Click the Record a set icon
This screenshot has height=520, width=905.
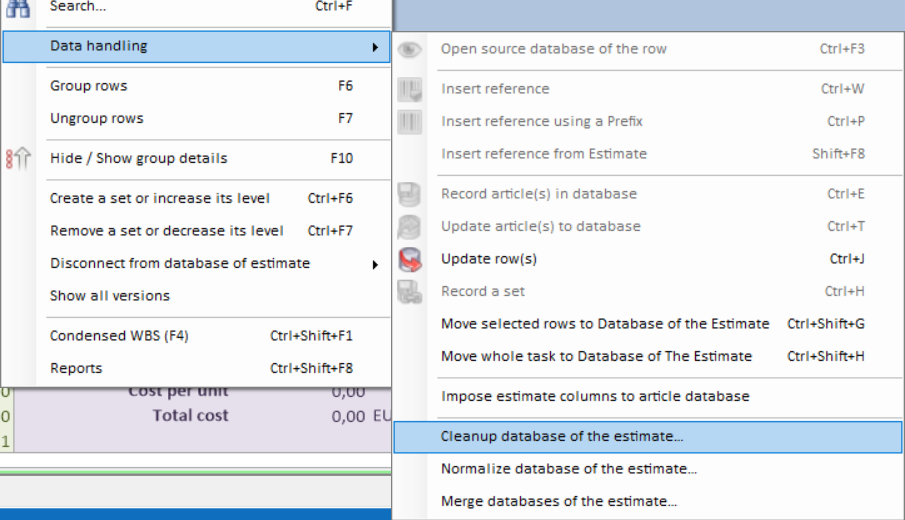coord(410,292)
